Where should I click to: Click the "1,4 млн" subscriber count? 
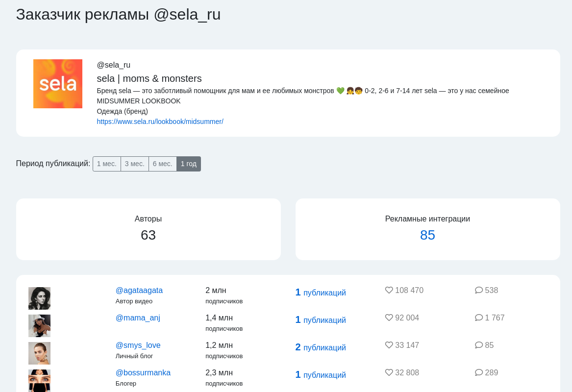[x=219, y=318]
